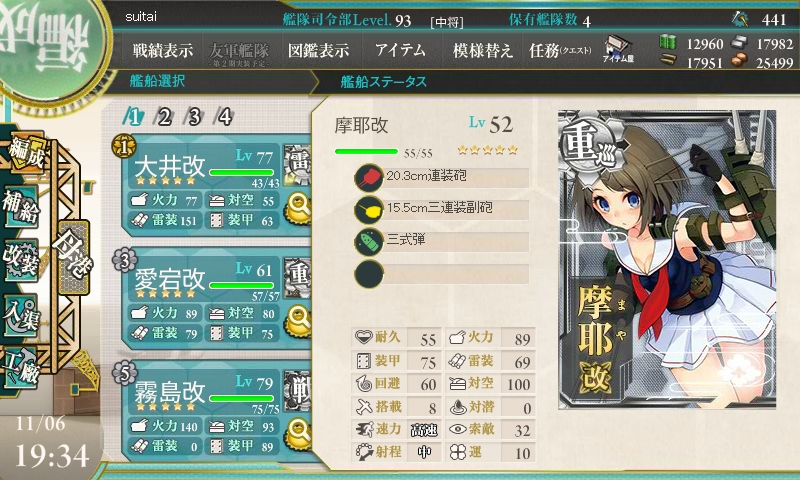Open the 図鑑表示 encyclopedia menu
The height and width of the screenshot is (480, 800).
(318, 50)
